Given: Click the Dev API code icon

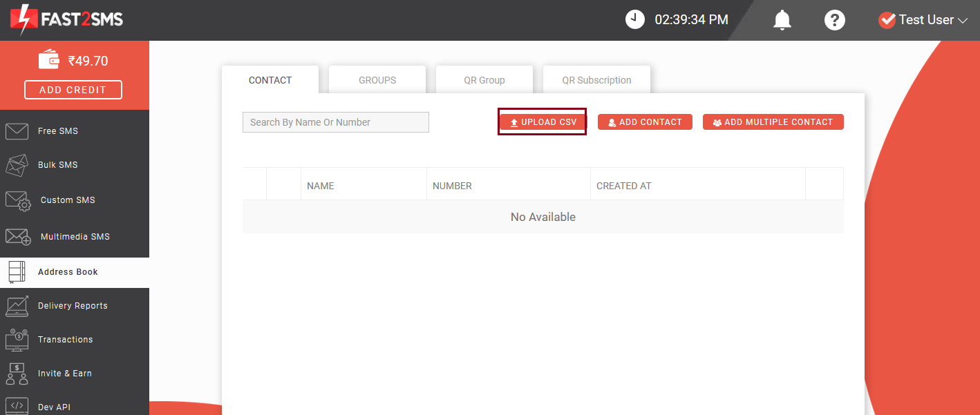Looking at the screenshot, I should point(17,407).
